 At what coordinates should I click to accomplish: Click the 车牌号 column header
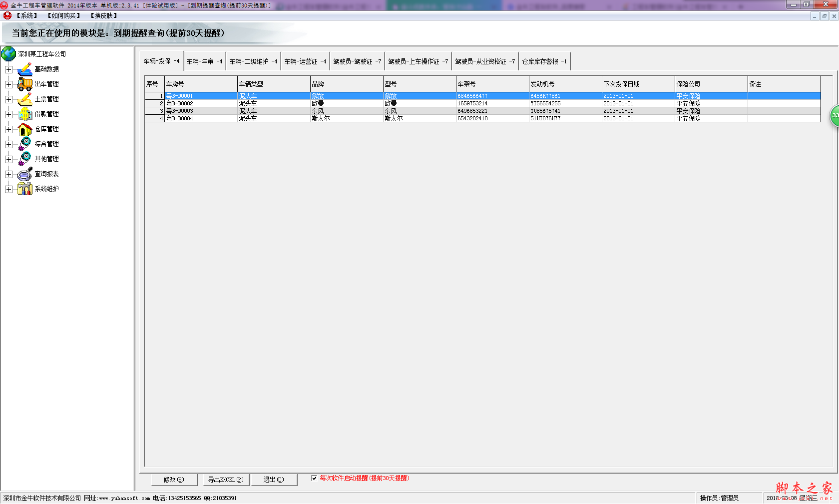[x=201, y=84]
